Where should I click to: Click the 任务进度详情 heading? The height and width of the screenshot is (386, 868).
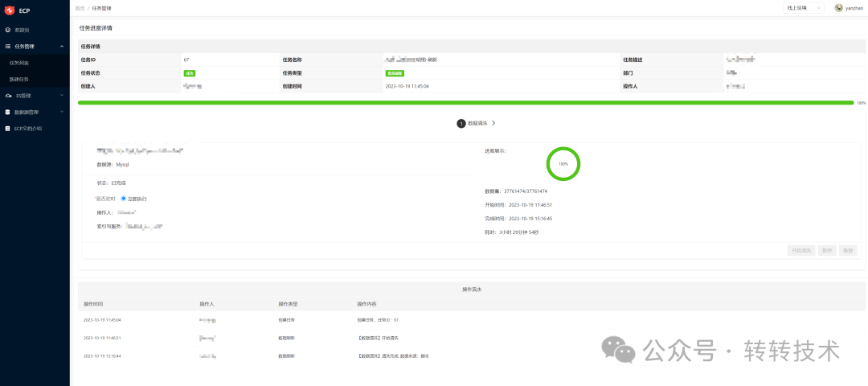pyautogui.click(x=96, y=27)
